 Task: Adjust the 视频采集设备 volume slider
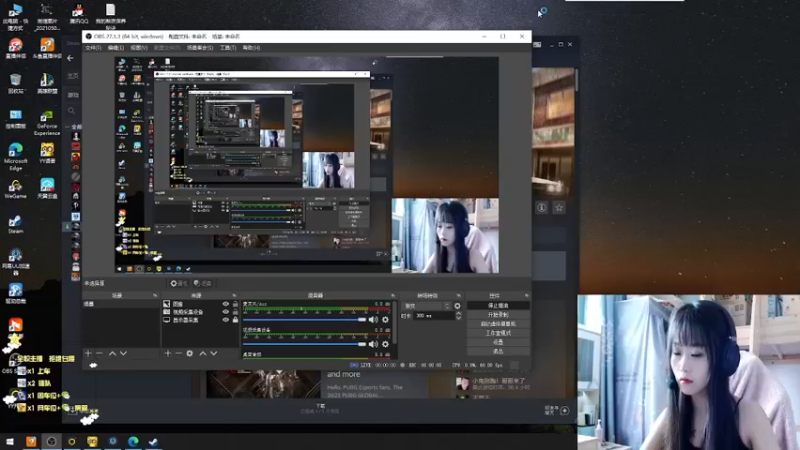tap(305, 344)
